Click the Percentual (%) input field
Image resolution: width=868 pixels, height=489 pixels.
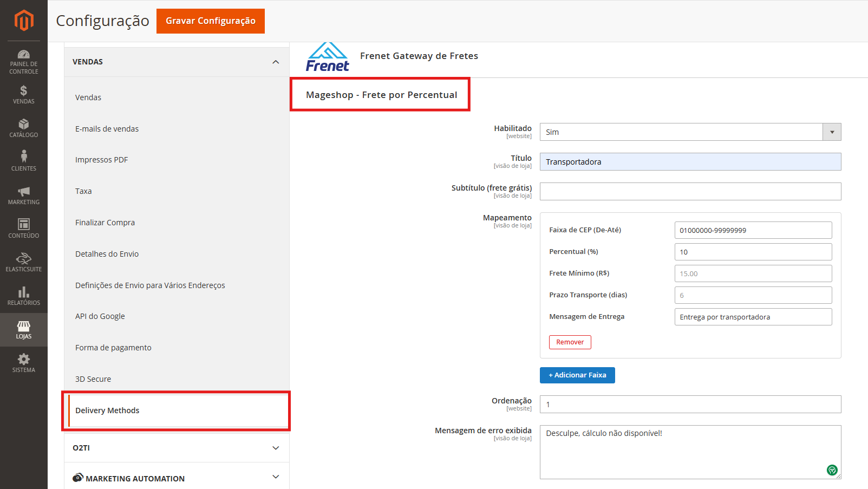pyautogui.click(x=753, y=252)
